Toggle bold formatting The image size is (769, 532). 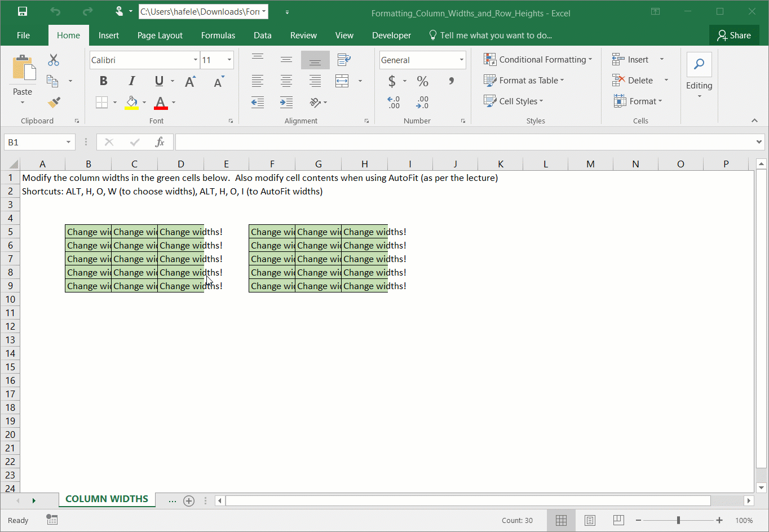(x=103, y=81)
